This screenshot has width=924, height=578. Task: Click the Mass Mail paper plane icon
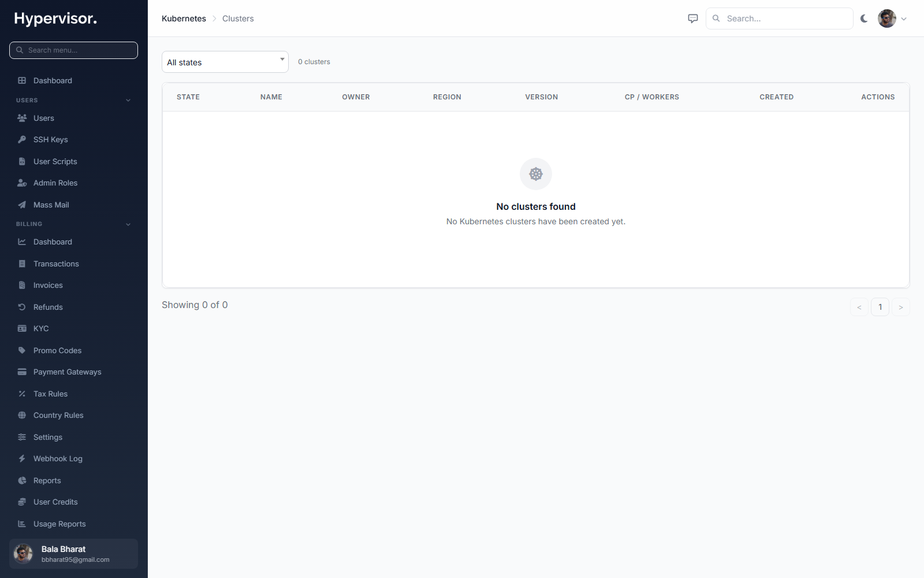coord(22,205)
